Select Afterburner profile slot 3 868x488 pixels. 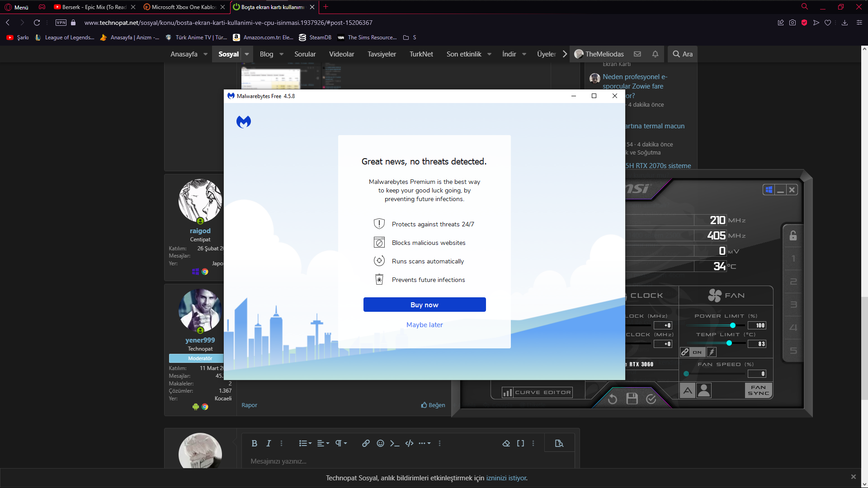click(793, 305)
